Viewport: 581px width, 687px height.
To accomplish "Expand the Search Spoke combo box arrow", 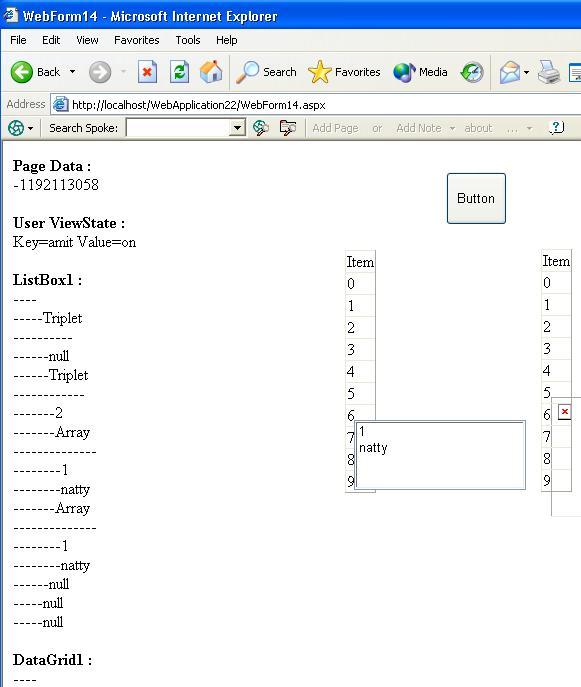I will click(x=237, y=128).
